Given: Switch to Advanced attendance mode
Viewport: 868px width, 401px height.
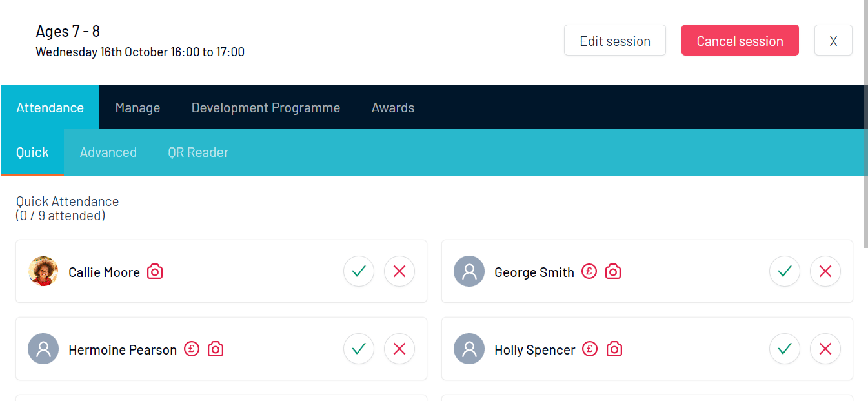Looking at the screenshot, I should pyautogui.click(x=108, y=152).
